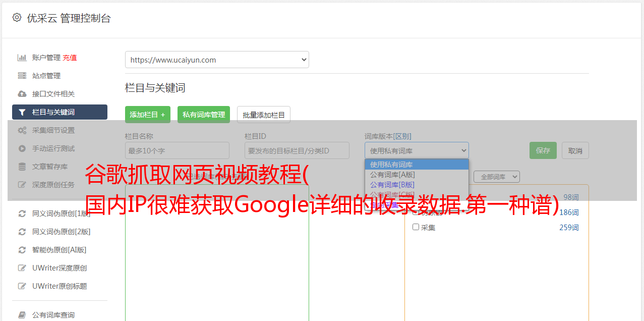The width and height of the screenshot is (644, 321).
Task: Click the refresh icon beside 同义词伪原创[2版]
Action: point(22,232)
